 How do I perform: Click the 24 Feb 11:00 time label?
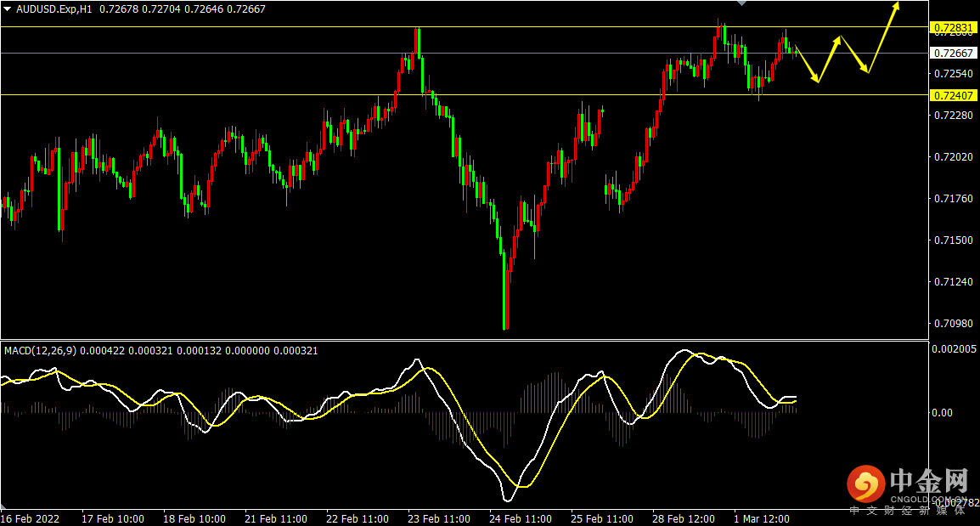pos(521,519)
